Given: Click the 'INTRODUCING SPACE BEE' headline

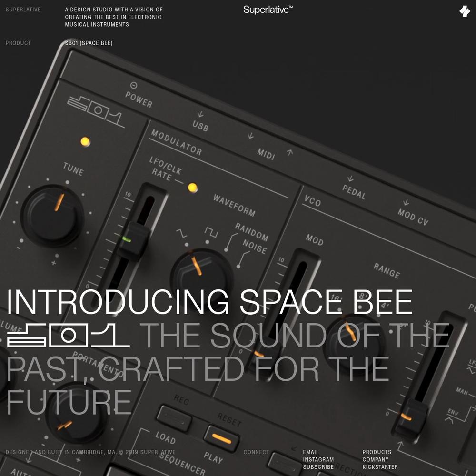Looking at the screenshot, I should (x=209, y=302).
